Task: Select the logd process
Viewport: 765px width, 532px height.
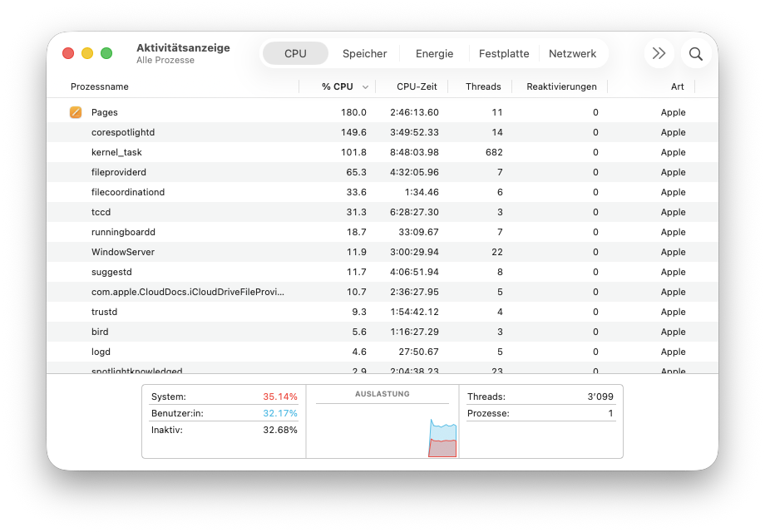Action: point(382,352)
